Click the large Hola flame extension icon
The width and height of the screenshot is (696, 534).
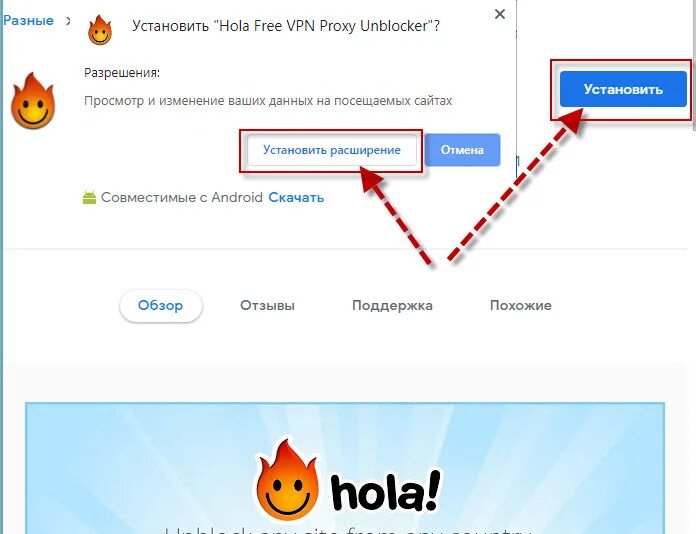click(x=33, y=101)
